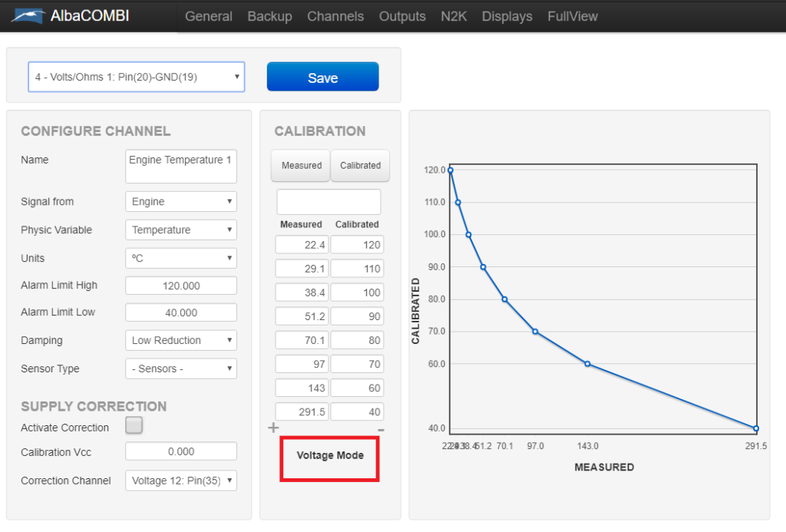Expand the Sensor Type dropdown
This screenshot has height=532, width=786.
(181, 368)
